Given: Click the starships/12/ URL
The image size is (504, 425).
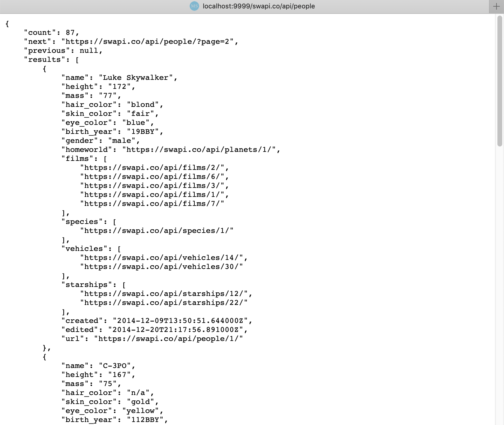Looking at the screenshot, I should [x=164, y=294].
